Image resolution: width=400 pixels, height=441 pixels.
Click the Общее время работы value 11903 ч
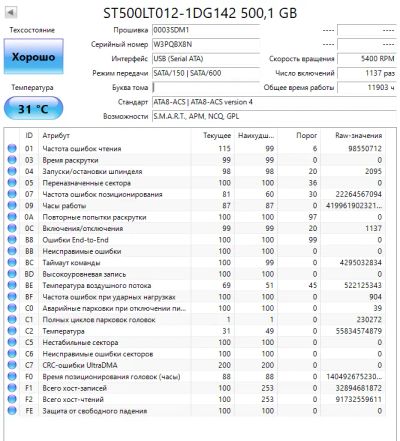tap(366, 87)
